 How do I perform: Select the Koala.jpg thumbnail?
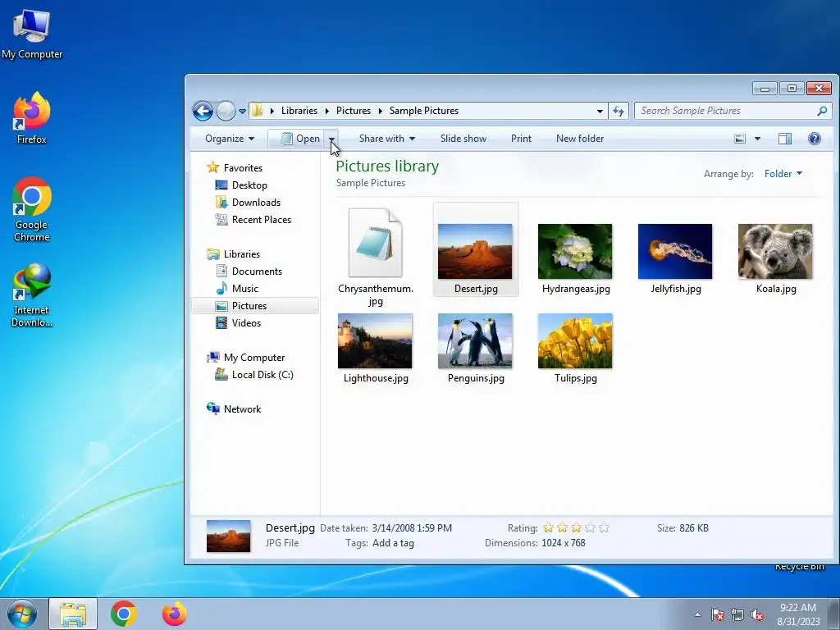click(775, 251)
